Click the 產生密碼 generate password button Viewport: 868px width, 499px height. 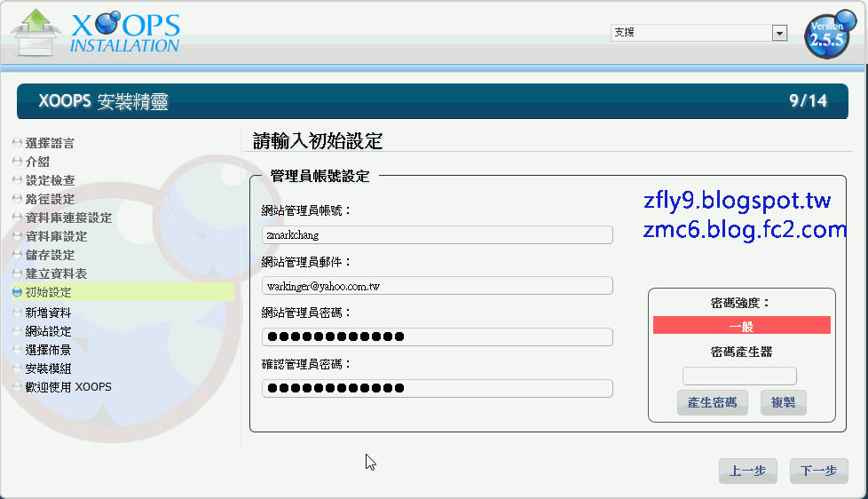coord(713,402)
